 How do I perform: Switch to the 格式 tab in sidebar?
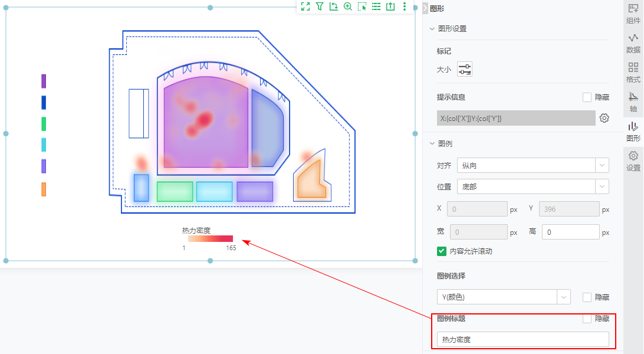[x=633, y=73]
